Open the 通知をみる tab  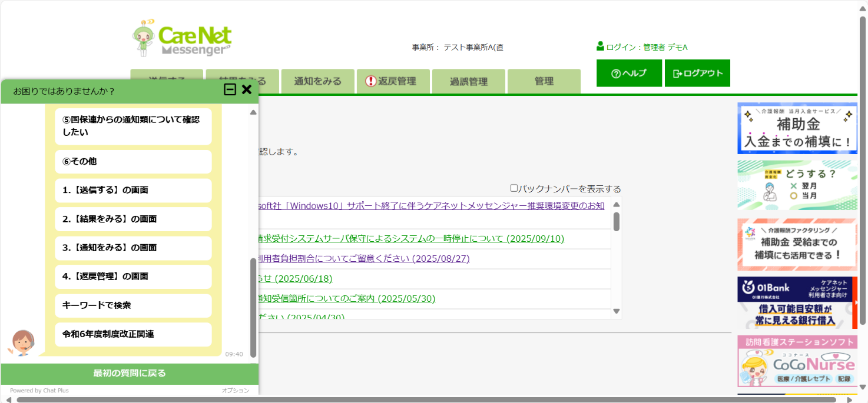[317, 81]
